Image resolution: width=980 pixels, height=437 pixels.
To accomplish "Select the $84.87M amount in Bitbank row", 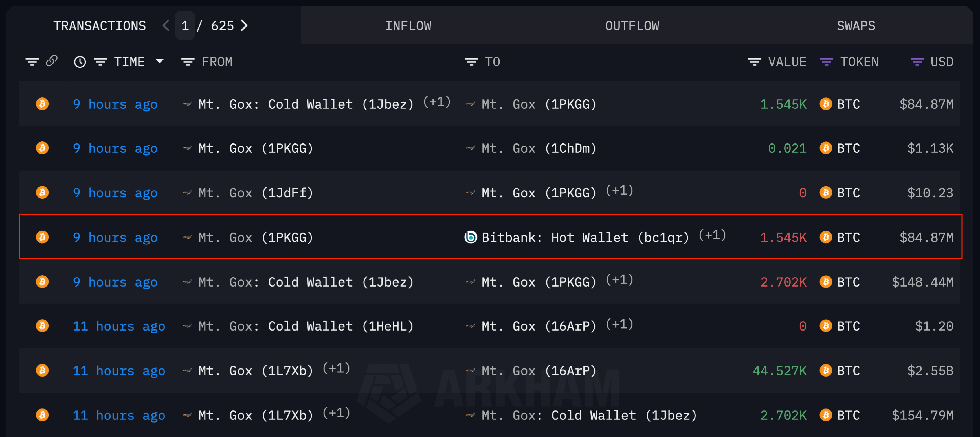I will tap(926, 237).
